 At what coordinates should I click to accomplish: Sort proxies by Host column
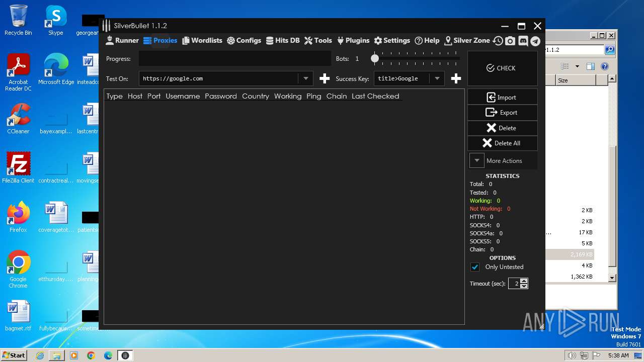[135, 96]
